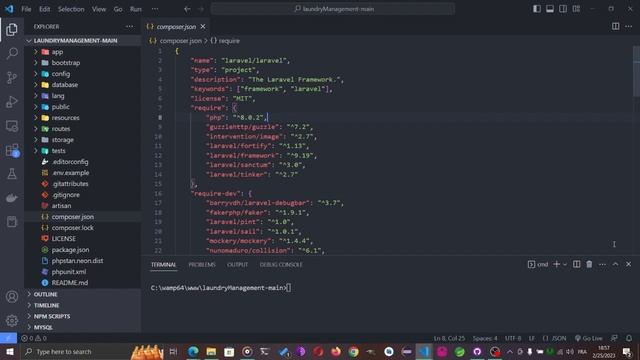Image resolution: width=640 pixels, height=360 pixels.
Task: Open Windows Start menu
Action: tap(9, 351)
